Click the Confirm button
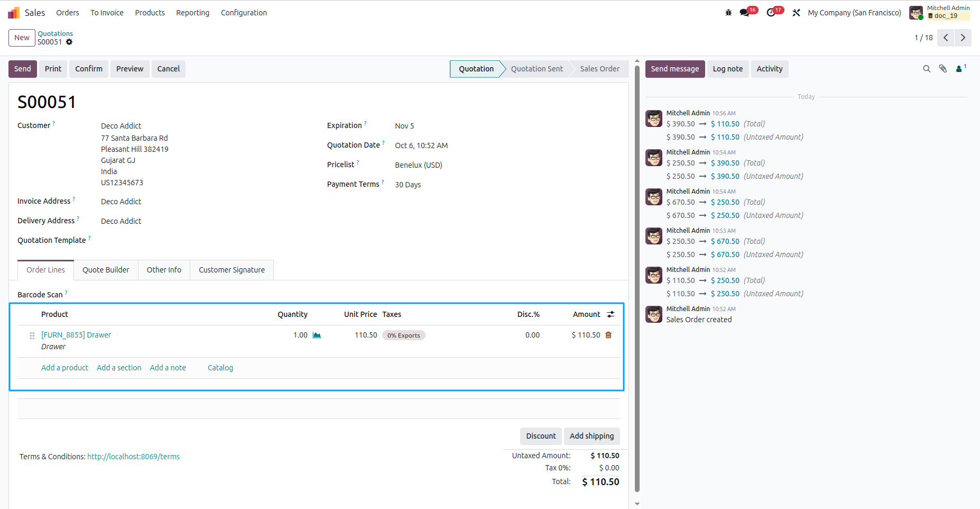This screenshot has height=509, width=980. [x=89, y=69]
